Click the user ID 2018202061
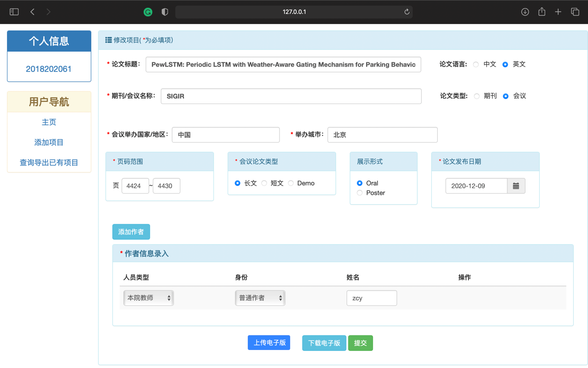The height and width of the screenshot is (368, 588). tap(49, 69)
